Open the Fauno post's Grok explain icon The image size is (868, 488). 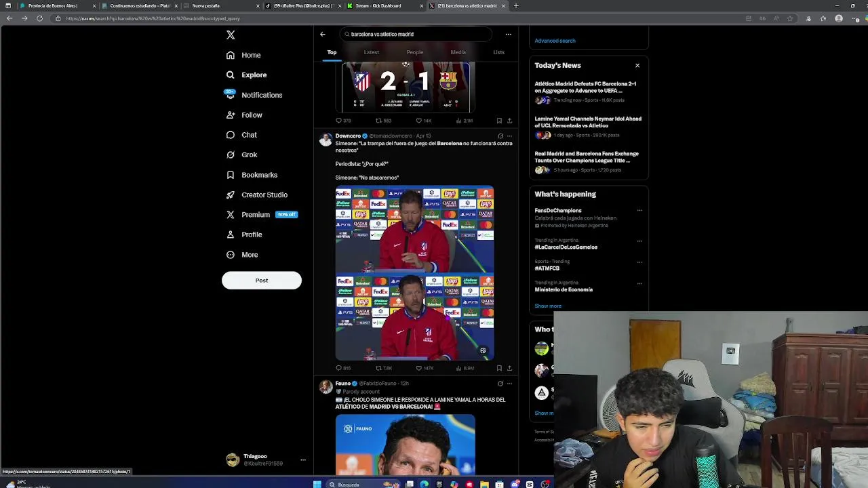[500, 384]
